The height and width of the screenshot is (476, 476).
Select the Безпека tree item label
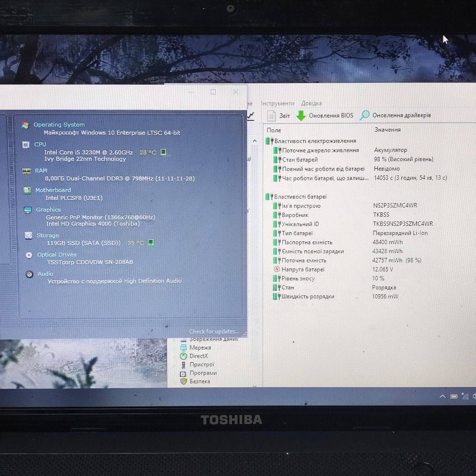point(200,381)
